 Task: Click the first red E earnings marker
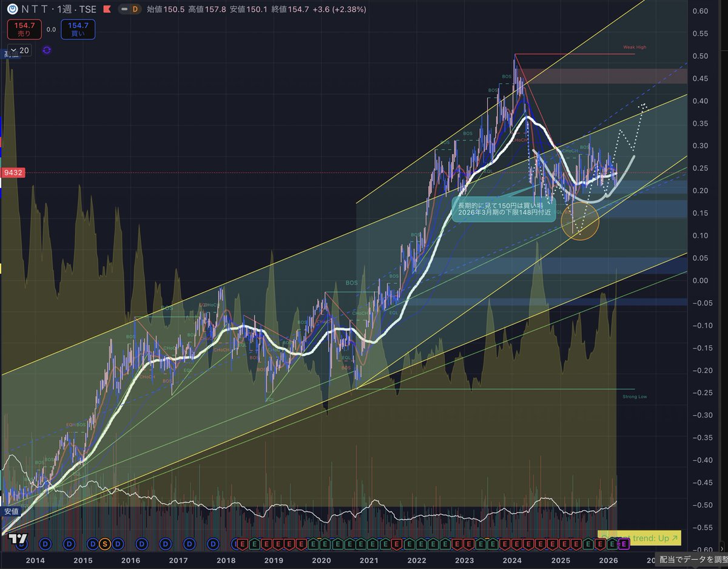pos(242,543)
